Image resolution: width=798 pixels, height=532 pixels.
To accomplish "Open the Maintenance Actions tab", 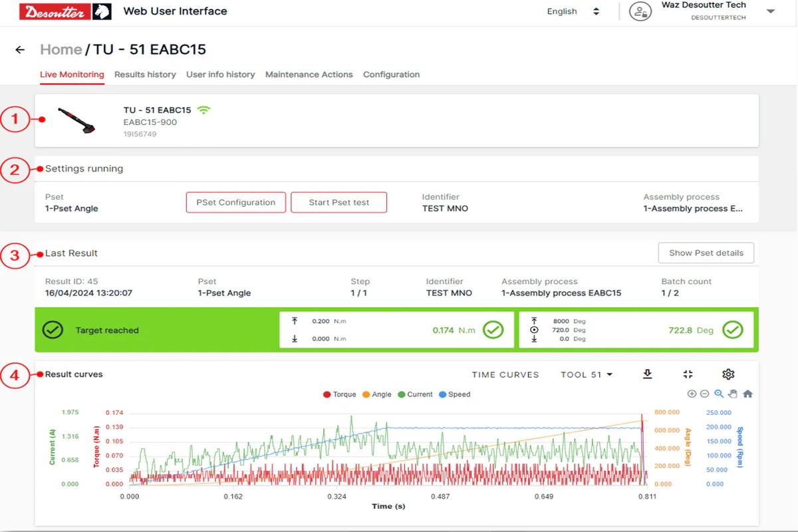I will (x=309, y=74).
